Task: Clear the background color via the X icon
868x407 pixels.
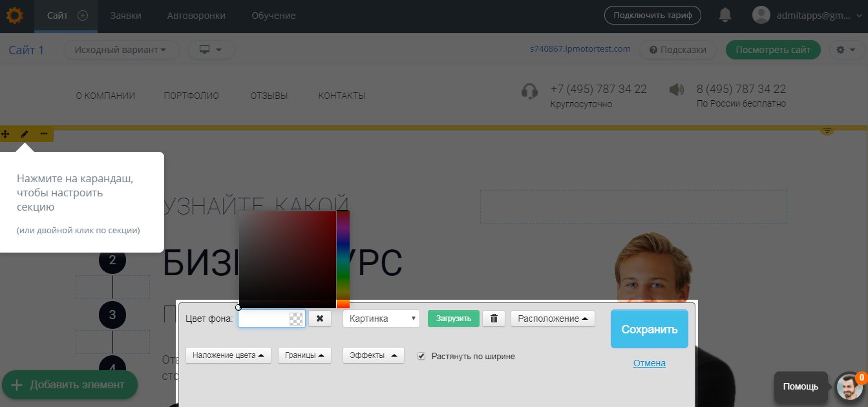Action: [x=320, y=318]
